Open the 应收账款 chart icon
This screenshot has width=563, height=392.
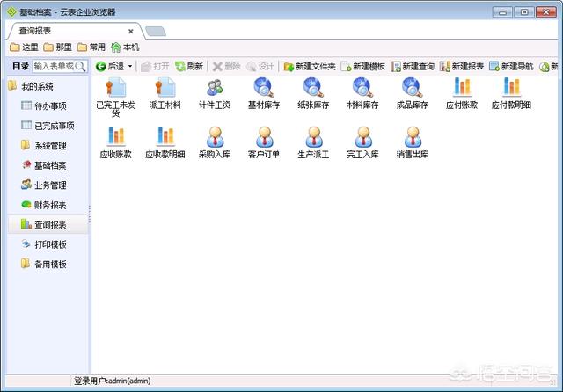tap(115, 142)
